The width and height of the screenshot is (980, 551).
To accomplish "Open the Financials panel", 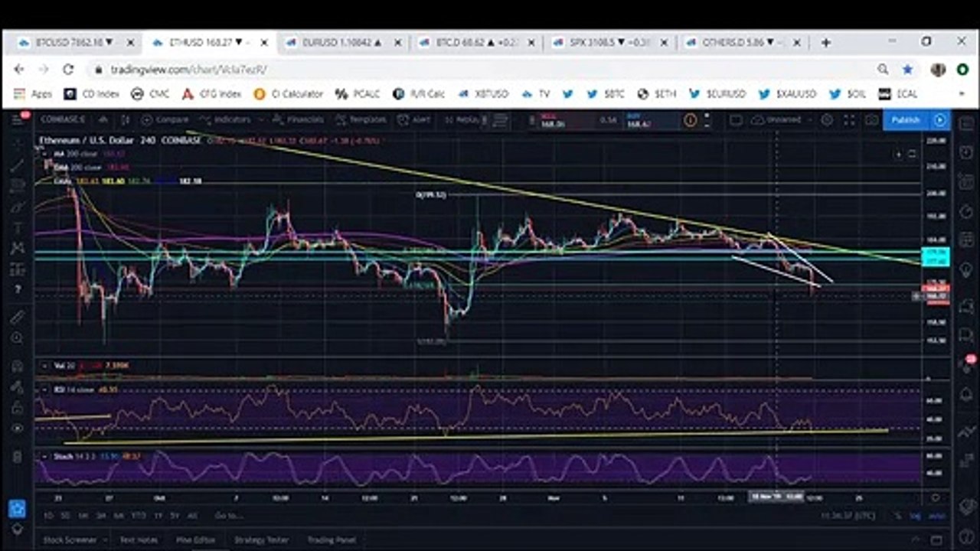I will 297,120.
